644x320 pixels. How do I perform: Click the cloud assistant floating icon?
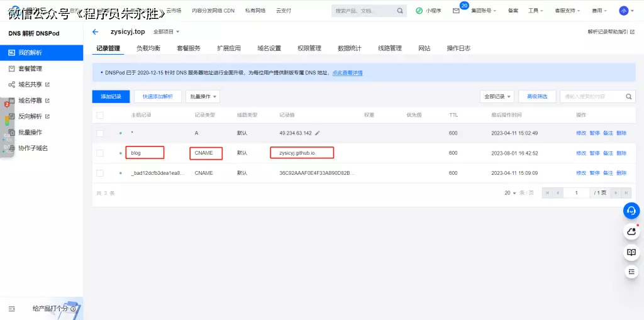(x=631, y=231)
